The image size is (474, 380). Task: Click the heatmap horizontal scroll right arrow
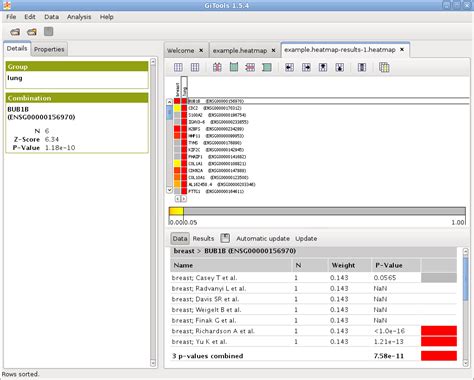coord(184,199)
